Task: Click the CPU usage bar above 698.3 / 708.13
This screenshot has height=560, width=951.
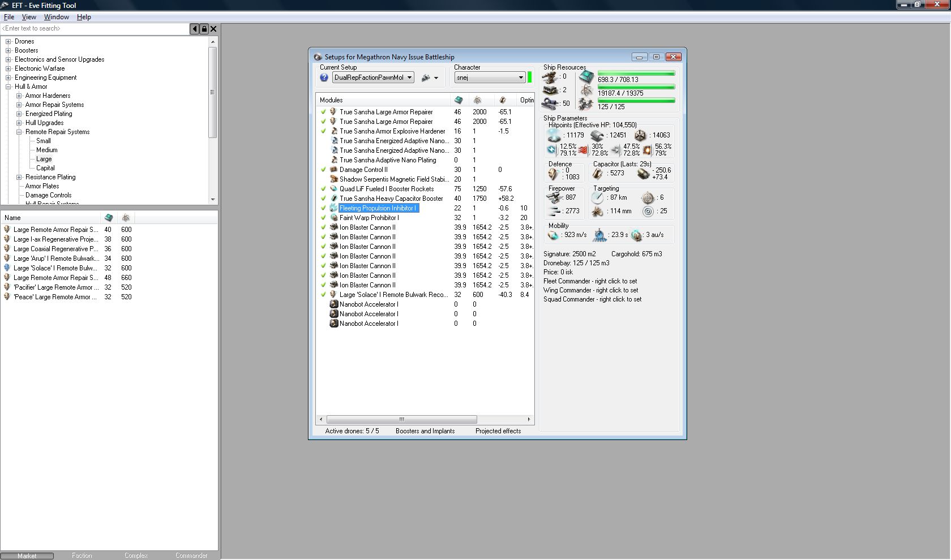Action: pos(636,74)
